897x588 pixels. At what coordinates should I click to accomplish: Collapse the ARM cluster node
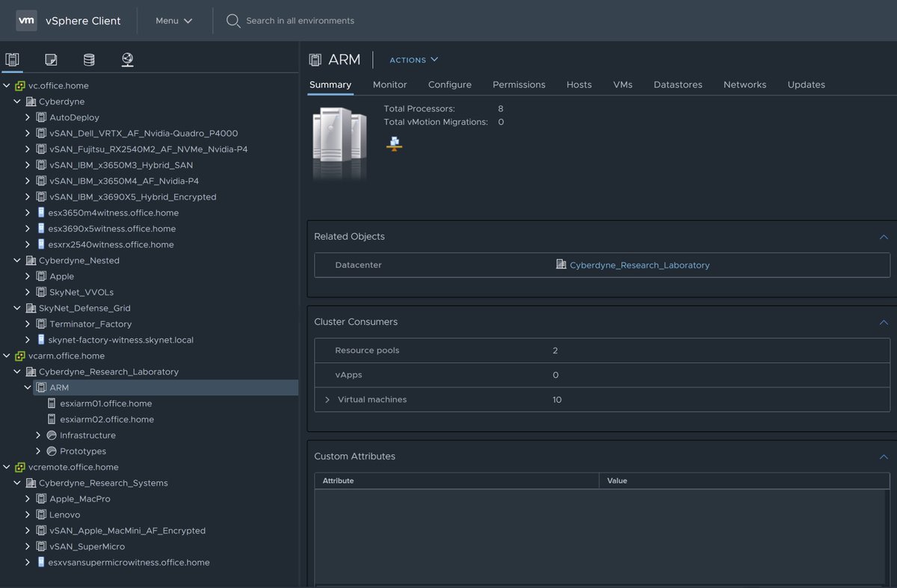pyautogui.click(x=28, y=388)
